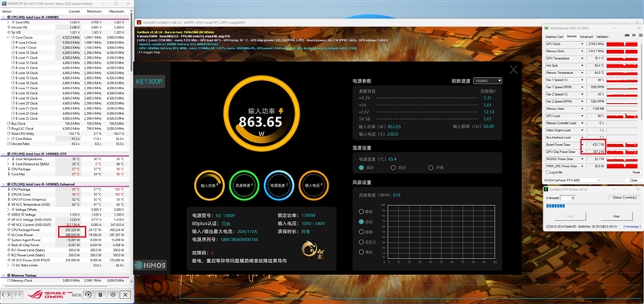Click GPU-Z Close button
Viewport: 644px width, 304px height.
pyautogui.click(x=634, y=180)
